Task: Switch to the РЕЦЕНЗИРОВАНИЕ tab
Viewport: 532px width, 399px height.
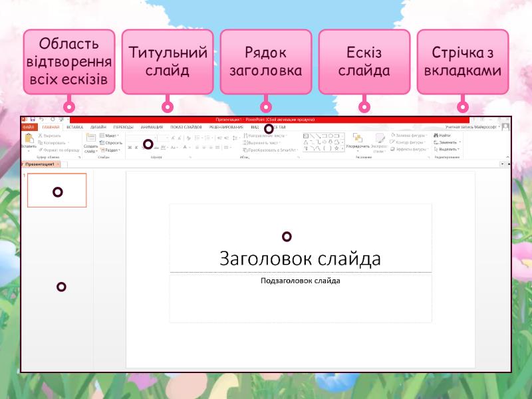Action: click(x=226, y=127)
